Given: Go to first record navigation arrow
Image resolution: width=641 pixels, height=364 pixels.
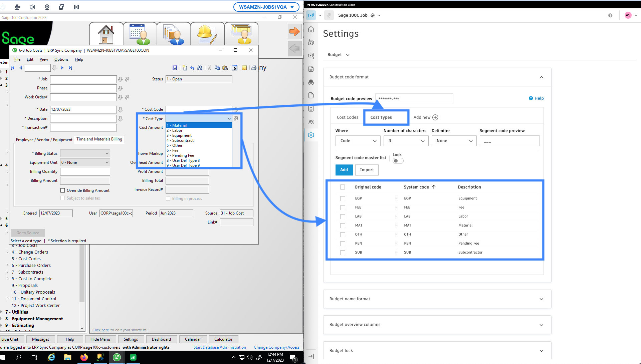Looking at the screenshot, I should [13, 68].
